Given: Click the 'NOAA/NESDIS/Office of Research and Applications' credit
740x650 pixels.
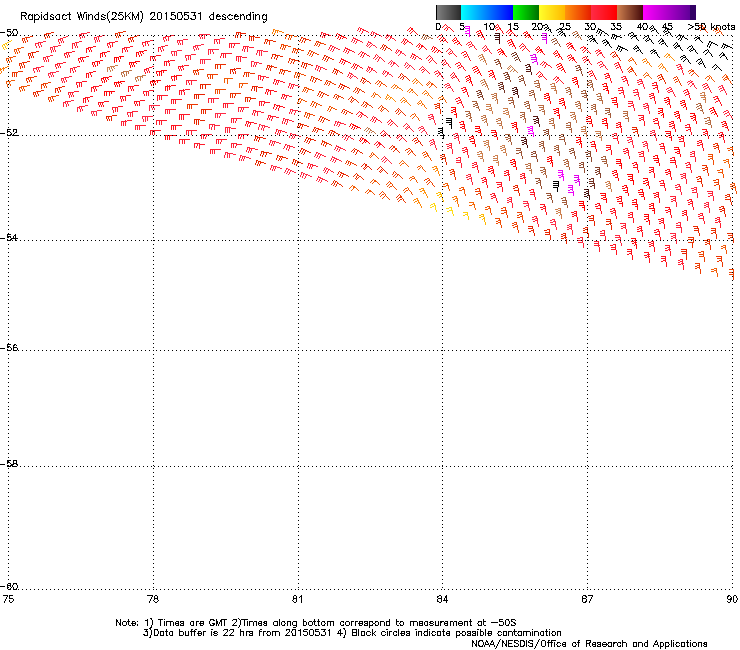Looking at the screenshot, I should [589, 644].
